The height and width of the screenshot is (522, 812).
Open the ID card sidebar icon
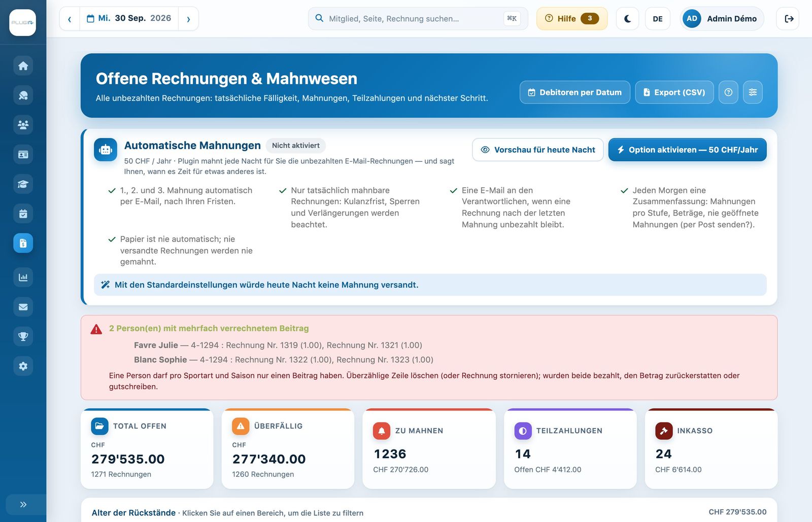tap(23, 155)
